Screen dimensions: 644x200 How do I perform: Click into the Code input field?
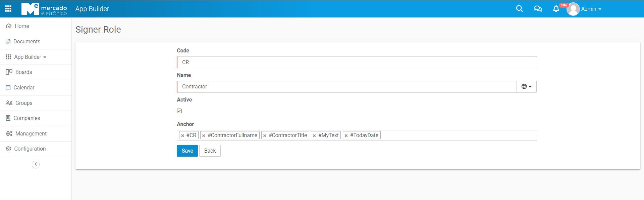coord(357,63)
